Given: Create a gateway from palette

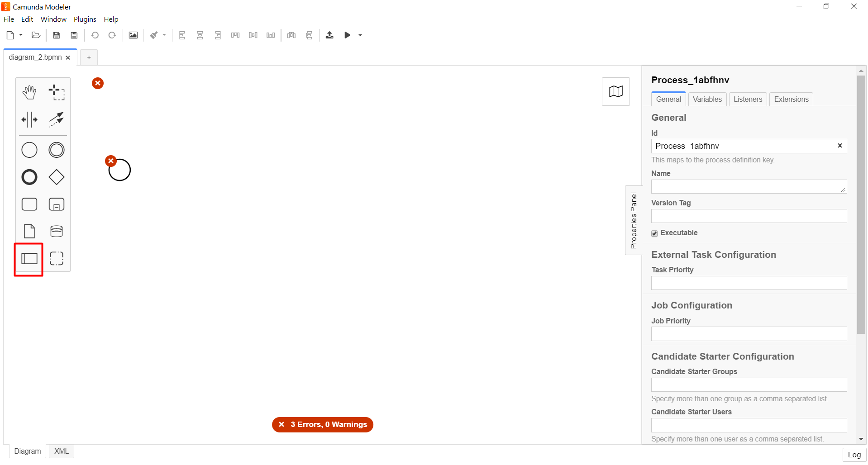Looking at the screenshot, I should [x=57, y=177].
